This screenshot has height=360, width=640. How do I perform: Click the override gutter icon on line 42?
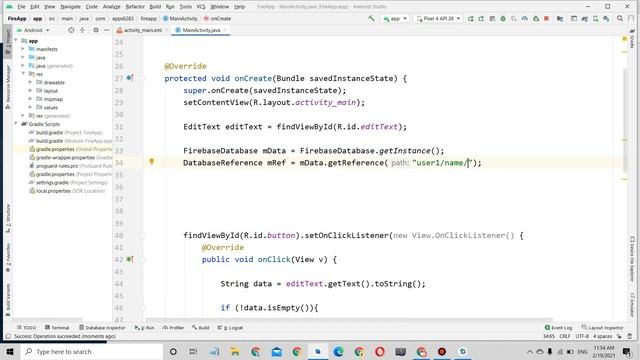pos(130,259)
